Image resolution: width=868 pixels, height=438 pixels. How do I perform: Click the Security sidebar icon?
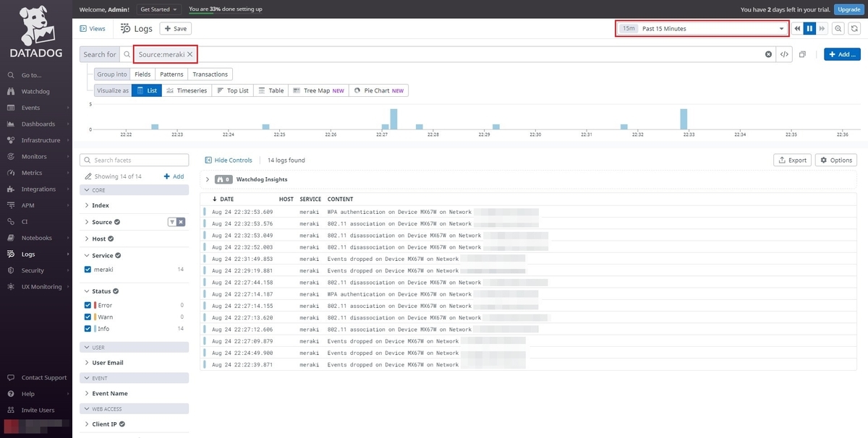pyautogui.click(x=11, y=270)
